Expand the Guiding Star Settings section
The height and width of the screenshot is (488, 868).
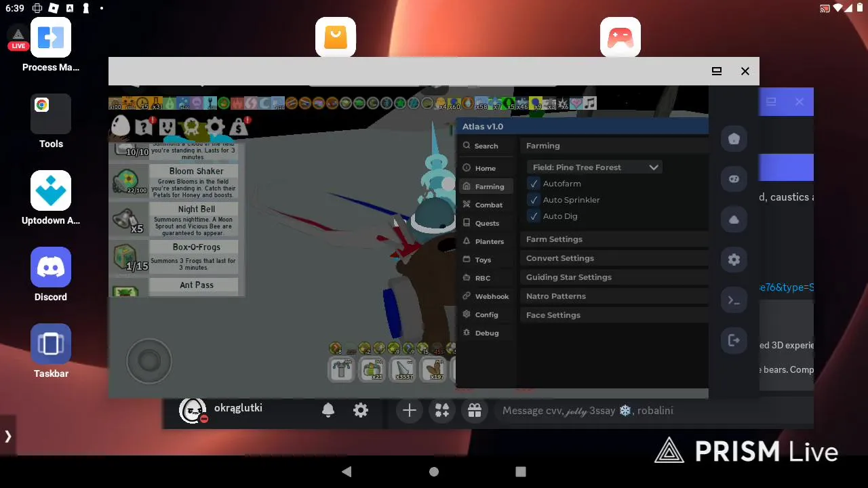point(614,277)
